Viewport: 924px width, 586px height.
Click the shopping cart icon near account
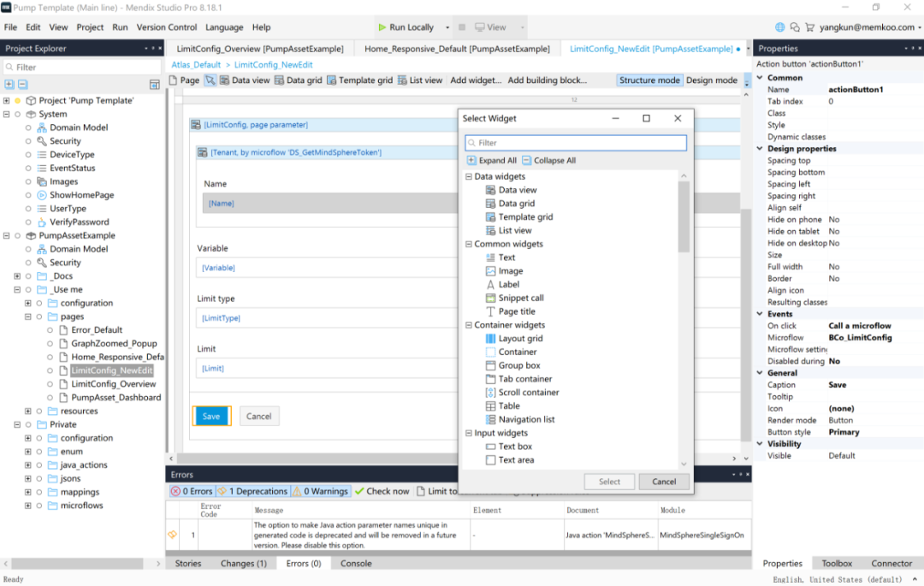coord(809,27)
